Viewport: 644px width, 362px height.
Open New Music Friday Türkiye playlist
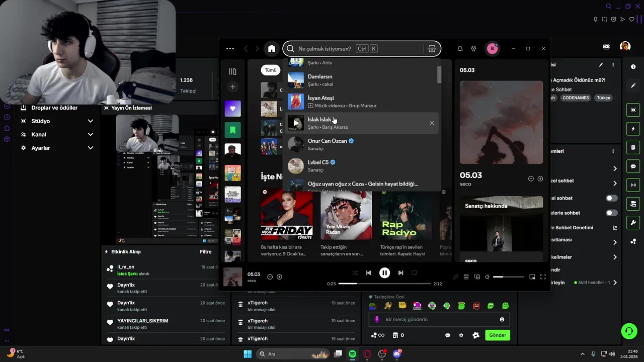[x=287, y=223]
